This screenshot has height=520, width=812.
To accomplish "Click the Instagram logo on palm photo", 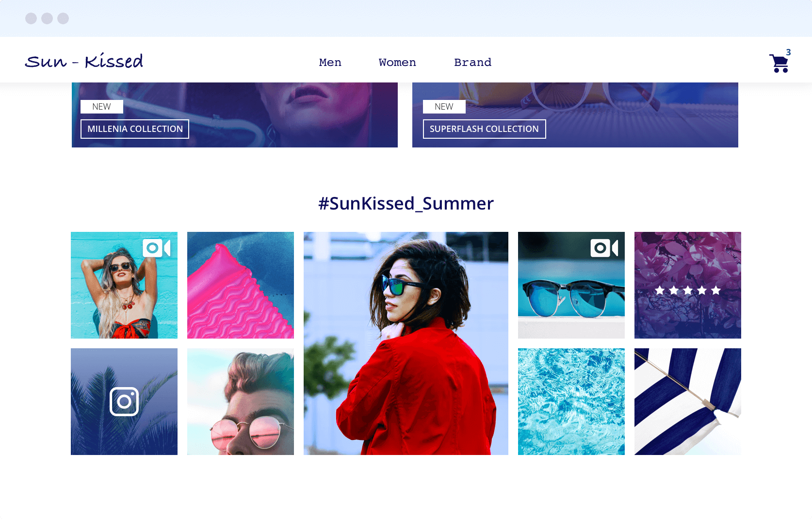I will coord(124,402).
